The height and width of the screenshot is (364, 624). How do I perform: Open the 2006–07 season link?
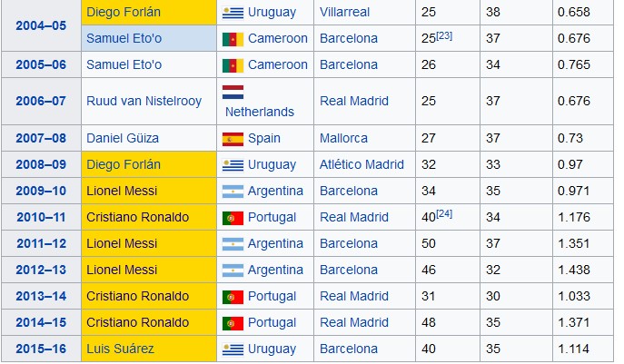pos(41,101)
